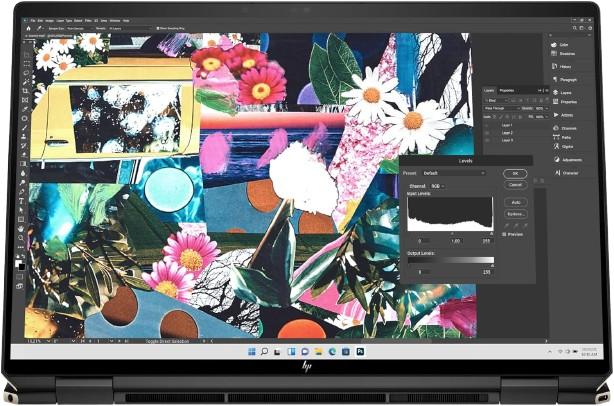The height and width of the screenshot is (406, 614).
Task: Open File Explorer from taskbar
Action: pos(318,352)
